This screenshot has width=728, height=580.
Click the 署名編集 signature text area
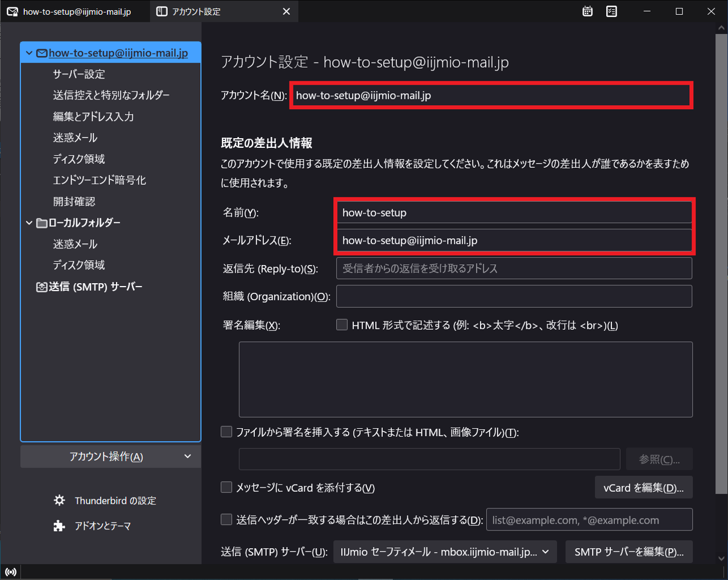[x=466, y=379]
